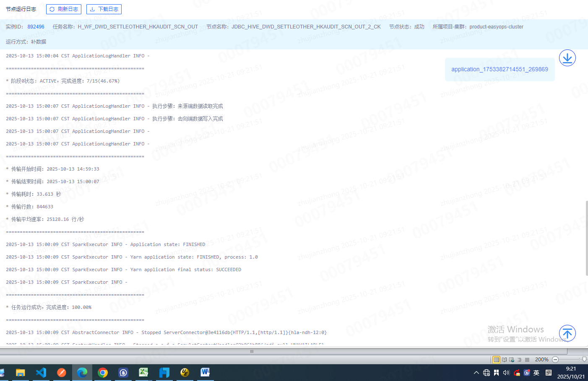
Task: Jump to log bottom with circled down arrow
Action: click(x=567, y=58)
